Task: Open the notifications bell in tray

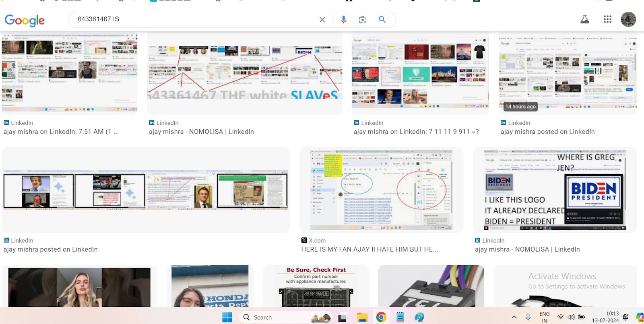Action: click(626, 317)
